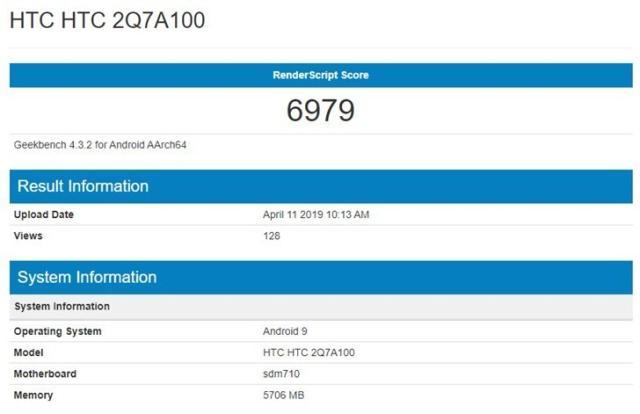Screen dimensions: 640x414
Task: Click the date April 11 2019 10:13 AM
Action: [316, 215]
